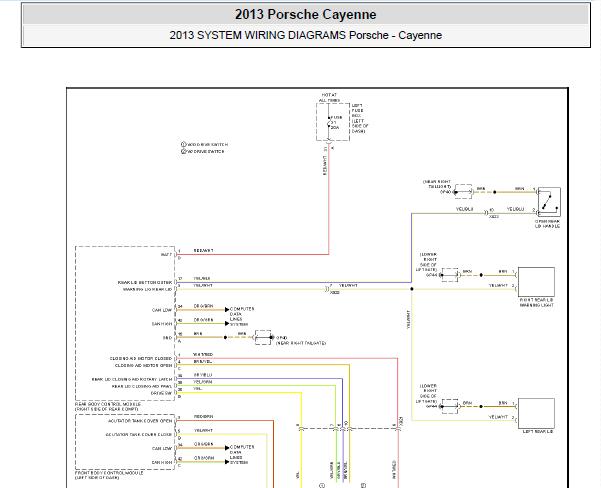Click the "(NEAR RIGHT TAILGATE)" ground location text
Viewport: 601px width, 488px height.
pyautogui.click(x=301, y=343)
